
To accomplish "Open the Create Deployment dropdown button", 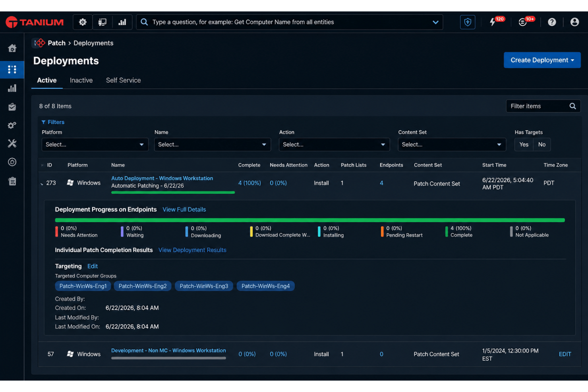I will (x=542, y=60).
